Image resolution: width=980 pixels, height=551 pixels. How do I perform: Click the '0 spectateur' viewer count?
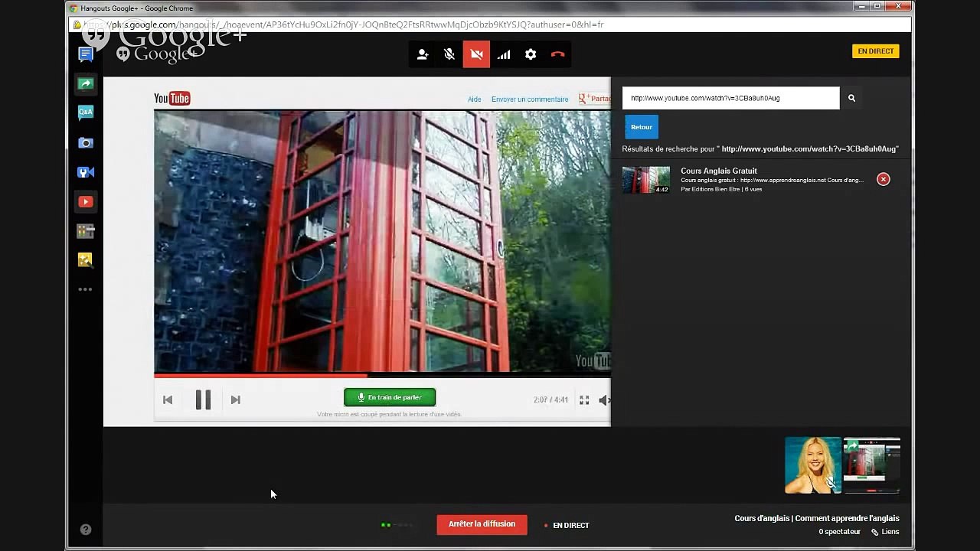click(x=839, y=532)
